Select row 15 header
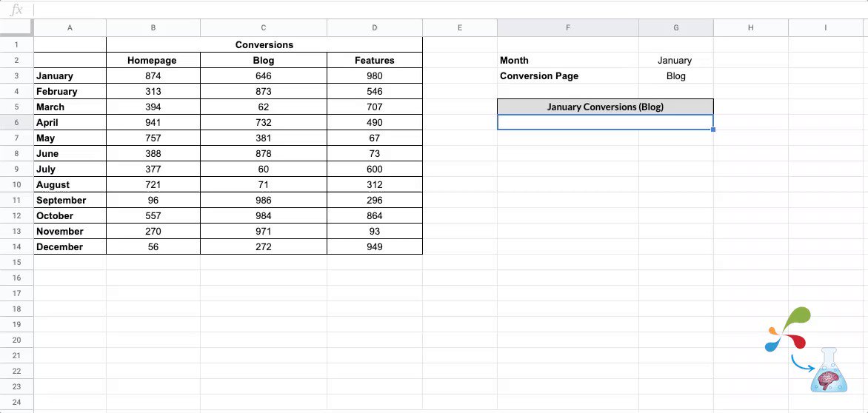The image size is (868, 413). [16, 262]
